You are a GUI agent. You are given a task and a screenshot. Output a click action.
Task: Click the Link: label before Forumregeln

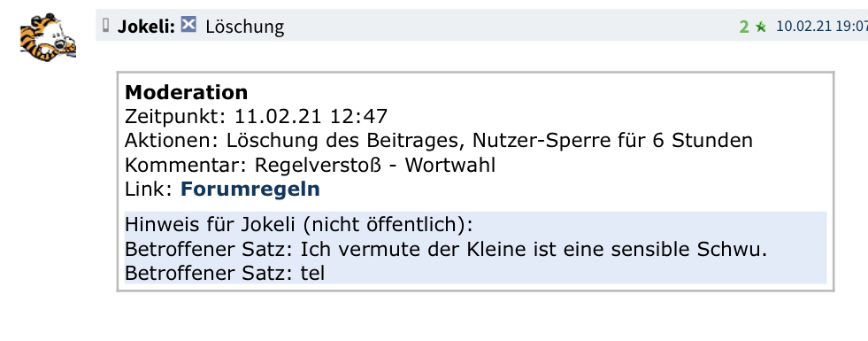point(150,189)
